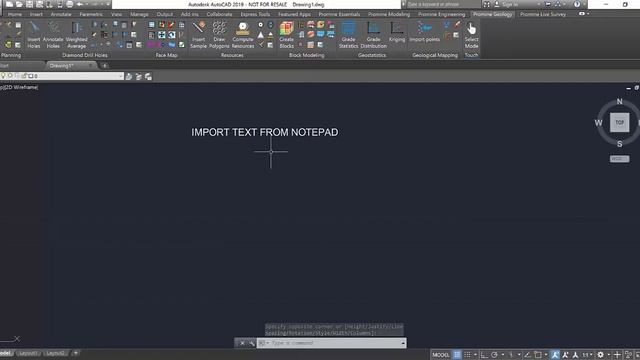
Task: Toggle the highlighted annotation visibility icon
Action: pos(555,355)
